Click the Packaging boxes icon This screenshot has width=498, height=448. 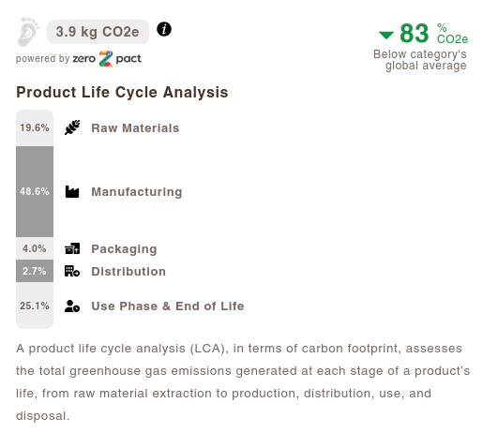pyautogui.click(x=72, y=248)
